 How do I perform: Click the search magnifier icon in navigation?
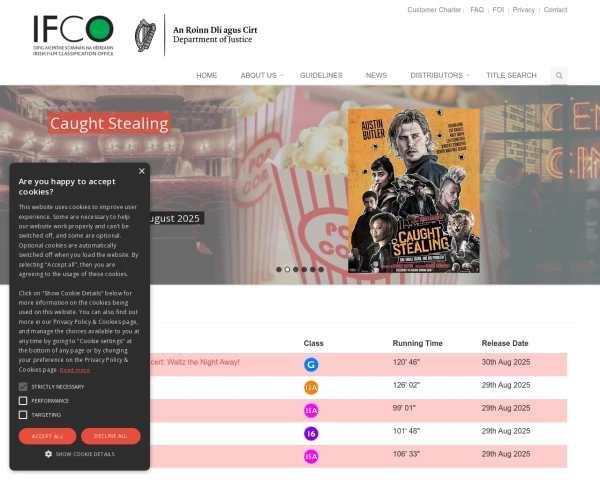[x=559, y=75]
